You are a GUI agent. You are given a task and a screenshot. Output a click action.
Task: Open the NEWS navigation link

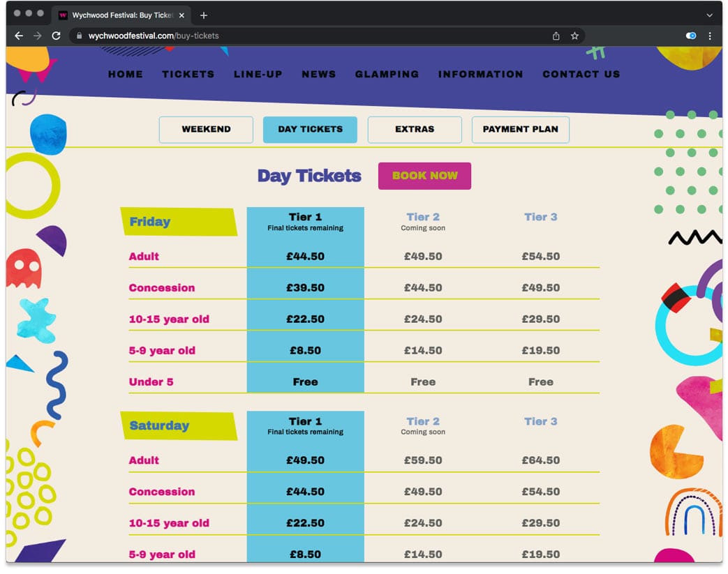(318, 74)
